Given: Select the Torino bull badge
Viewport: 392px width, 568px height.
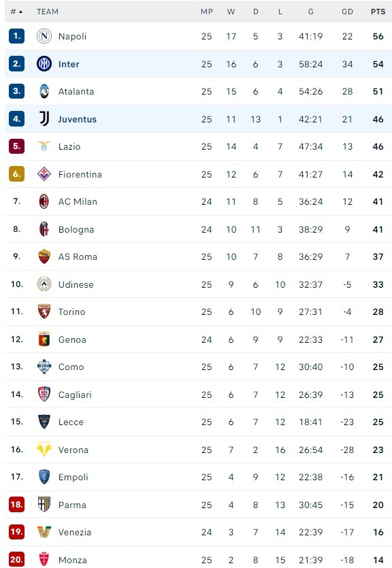Looking at the screenshot, I should coord(45,312).
